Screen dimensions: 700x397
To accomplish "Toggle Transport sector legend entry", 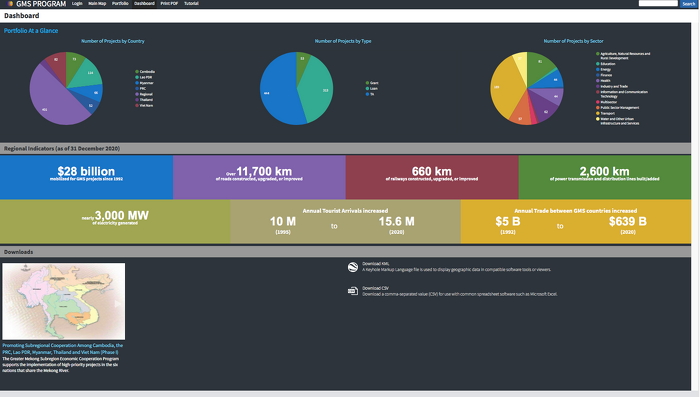I will click(x=605, y=113).
